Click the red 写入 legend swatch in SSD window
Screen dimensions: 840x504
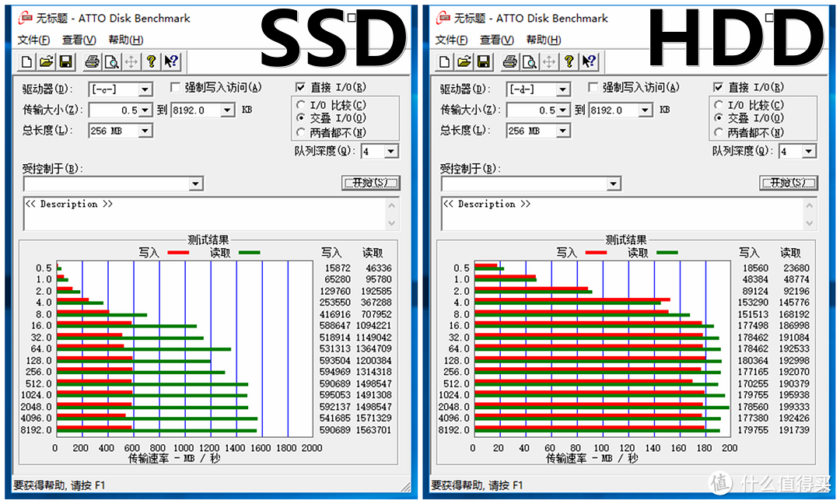178,253
